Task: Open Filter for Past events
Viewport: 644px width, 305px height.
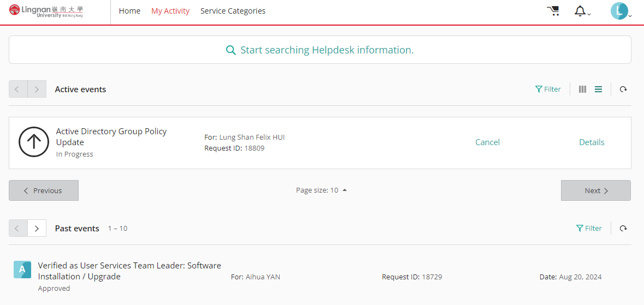Action: click(589, 228)
